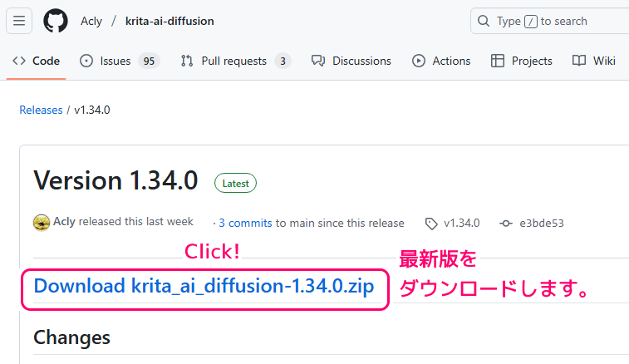This screenshot has height=364, width=629.
Task: Download krita_ai_diffusion-1.34.0.zip
Action: coord(204,286)
